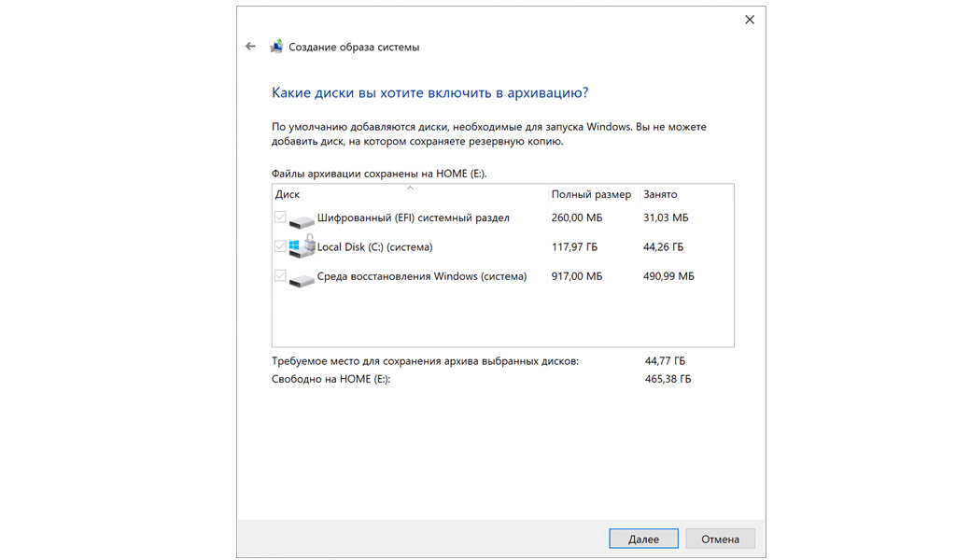
Task: Click the 465,38 ГБ free space value
Action: pos(668,379)
